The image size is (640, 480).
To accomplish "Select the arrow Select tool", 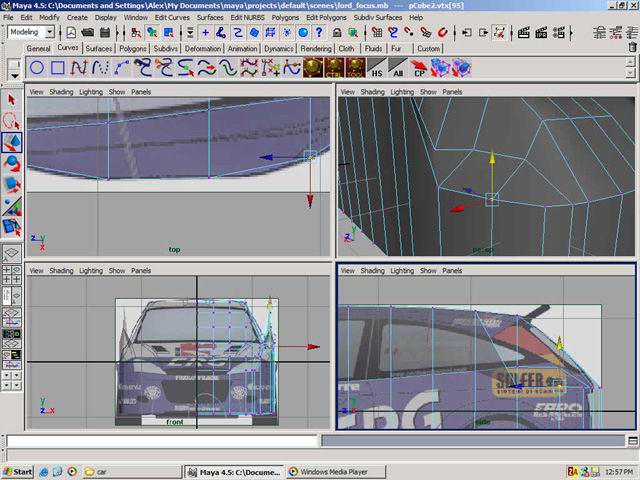I will (12, 100).
